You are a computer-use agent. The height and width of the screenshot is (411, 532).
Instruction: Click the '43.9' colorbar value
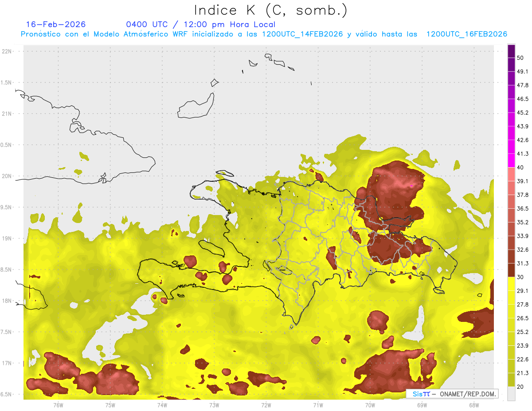tap(523, 126)
